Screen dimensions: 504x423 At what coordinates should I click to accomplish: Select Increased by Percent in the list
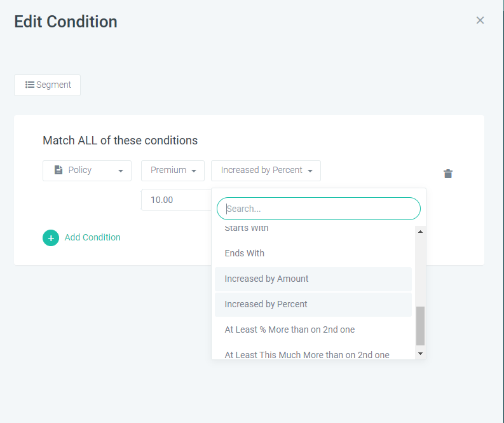click(266, 304)
